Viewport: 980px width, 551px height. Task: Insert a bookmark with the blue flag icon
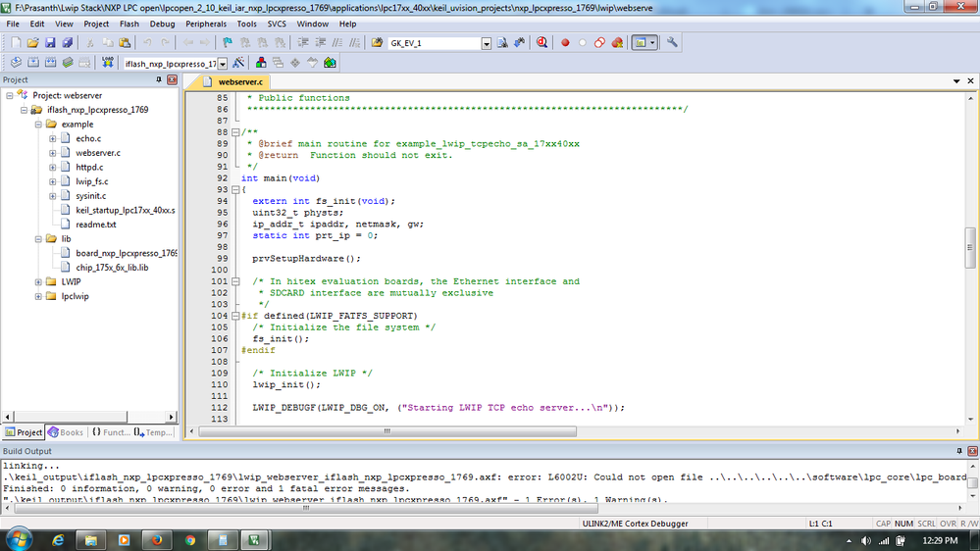point(228,42)
